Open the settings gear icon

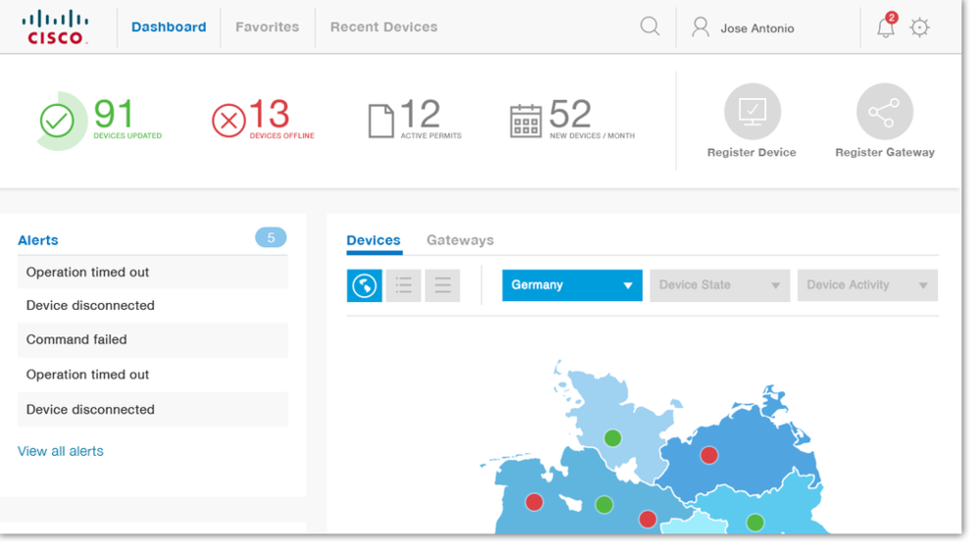click(x=919, y=27)
